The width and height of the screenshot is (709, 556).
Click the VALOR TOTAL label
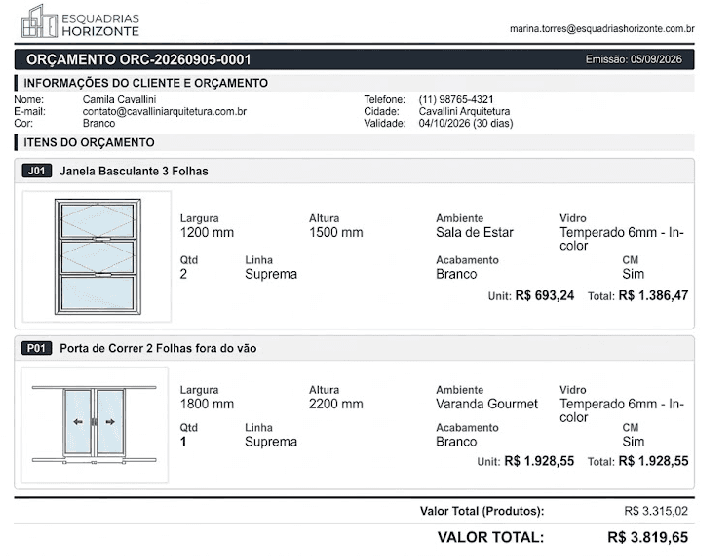tap(491, 537)
